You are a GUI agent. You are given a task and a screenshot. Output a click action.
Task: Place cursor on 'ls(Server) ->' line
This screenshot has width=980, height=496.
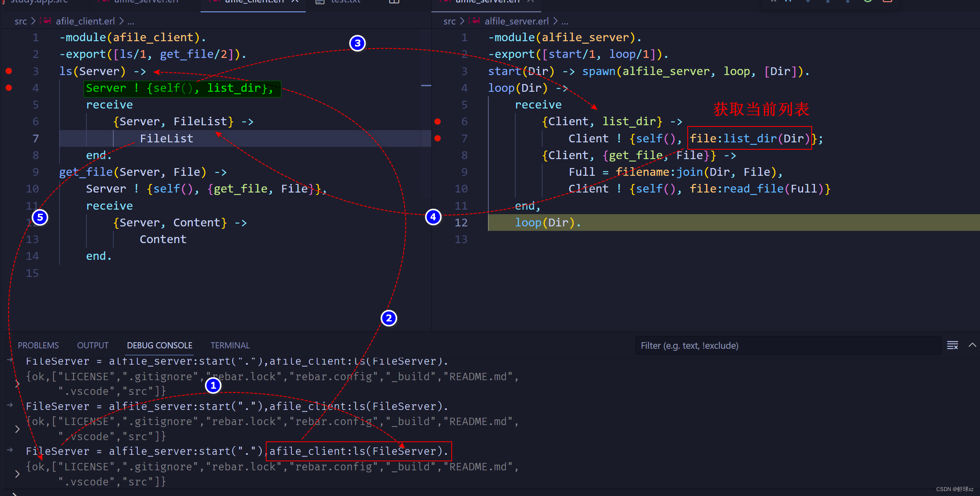[103, 71]
